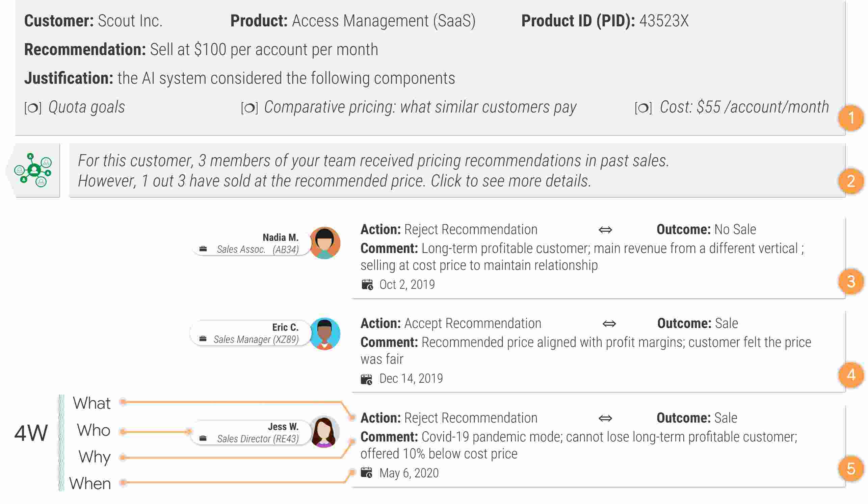Image resolution: width=868 pixels, height=504 pixels.
Task: Click the When label in 4W legend
Action: click(x=90, y=484)
